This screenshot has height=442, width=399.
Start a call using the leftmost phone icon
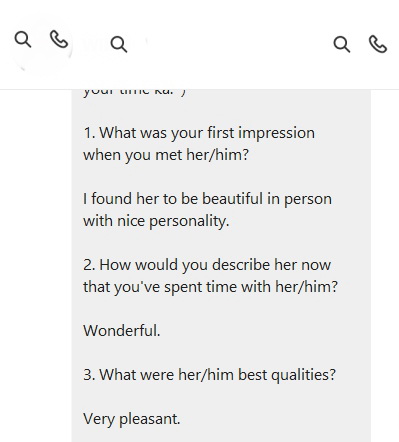pos(59,39)
